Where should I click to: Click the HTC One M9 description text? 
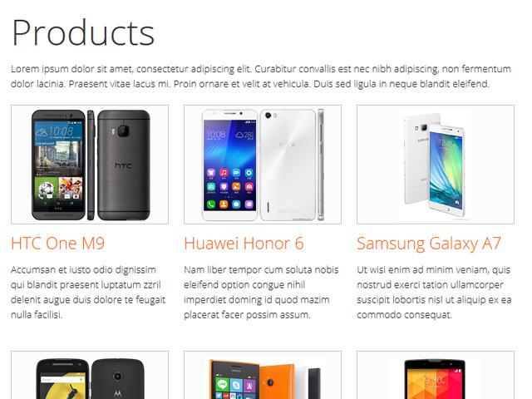point(88,292)
